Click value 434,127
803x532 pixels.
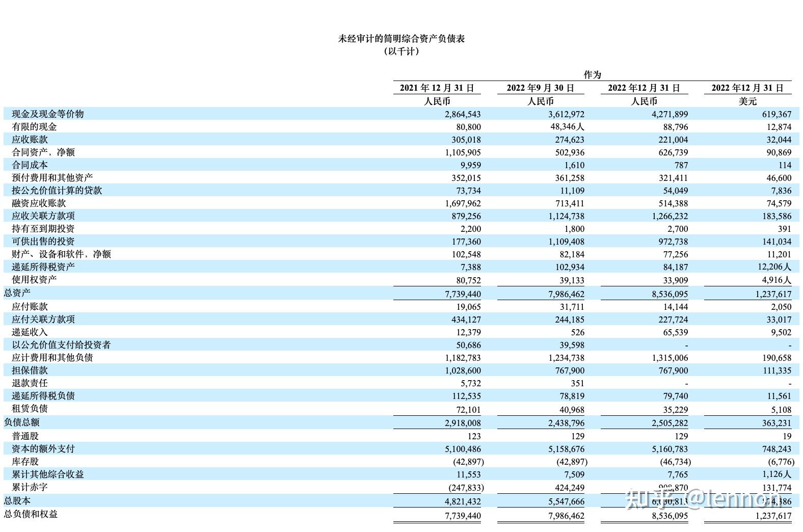click(x=466, y=320)
